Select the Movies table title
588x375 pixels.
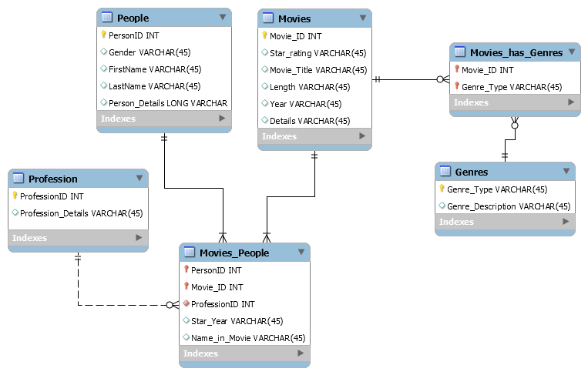[x=294, y=18]
